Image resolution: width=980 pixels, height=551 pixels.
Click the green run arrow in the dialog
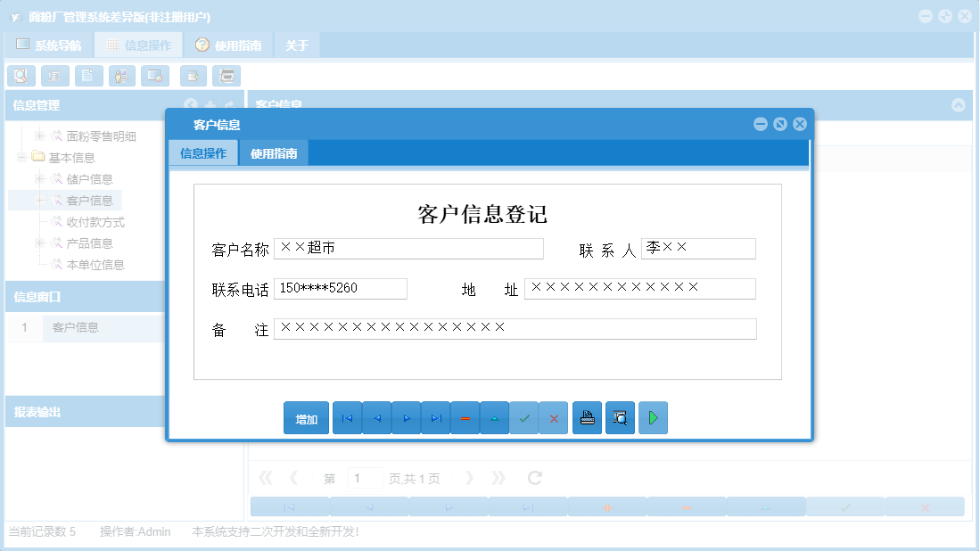coord(653,417)
